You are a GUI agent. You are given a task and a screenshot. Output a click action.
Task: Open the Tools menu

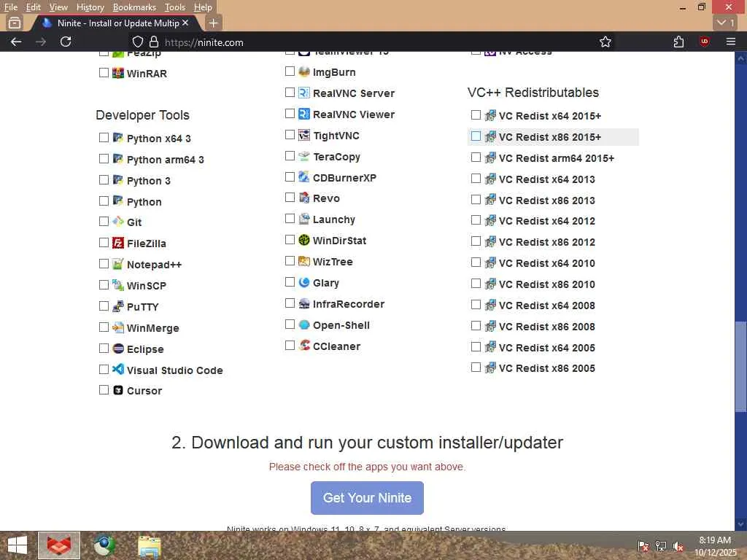[174, 7]
